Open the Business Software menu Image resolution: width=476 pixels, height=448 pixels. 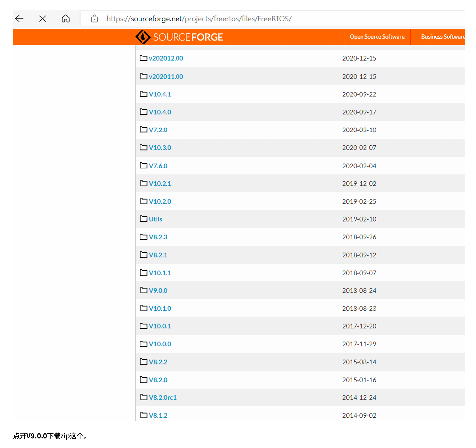click(x=443, y=37)
